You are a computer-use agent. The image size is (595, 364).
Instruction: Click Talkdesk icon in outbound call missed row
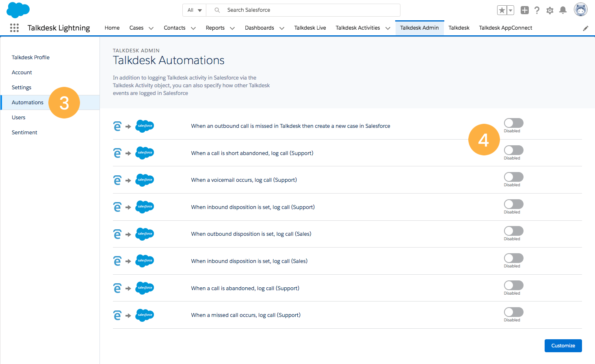click(x=117, y=126)
